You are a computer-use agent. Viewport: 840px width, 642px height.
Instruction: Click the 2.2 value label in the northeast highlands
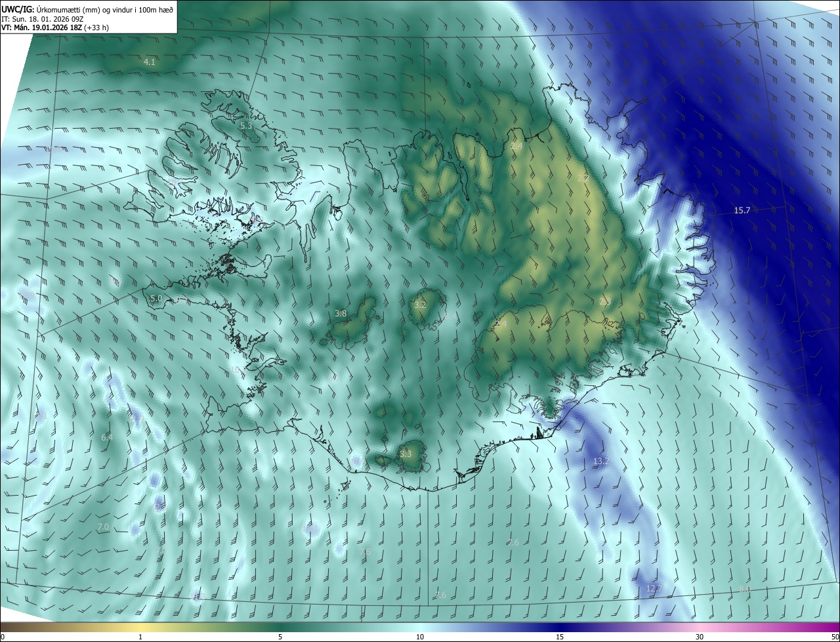pyautogui.click(x=583, y=178)
